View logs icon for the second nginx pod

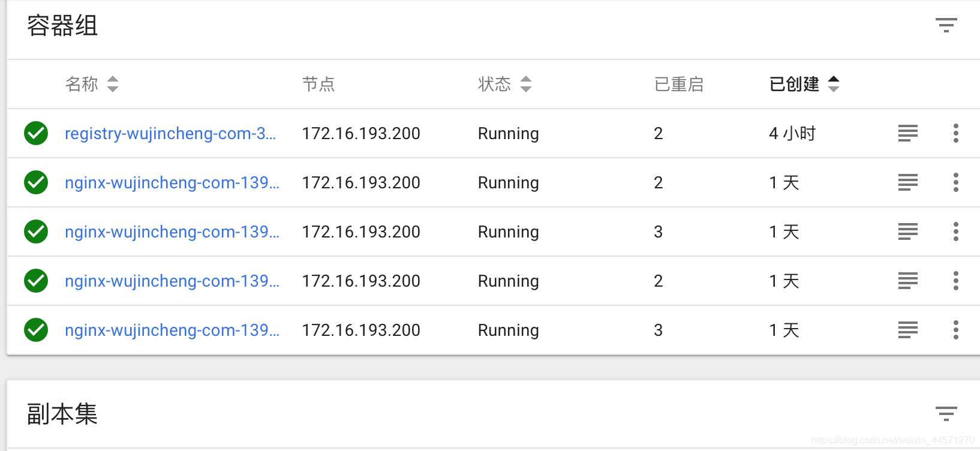click(x=908, y=231)
